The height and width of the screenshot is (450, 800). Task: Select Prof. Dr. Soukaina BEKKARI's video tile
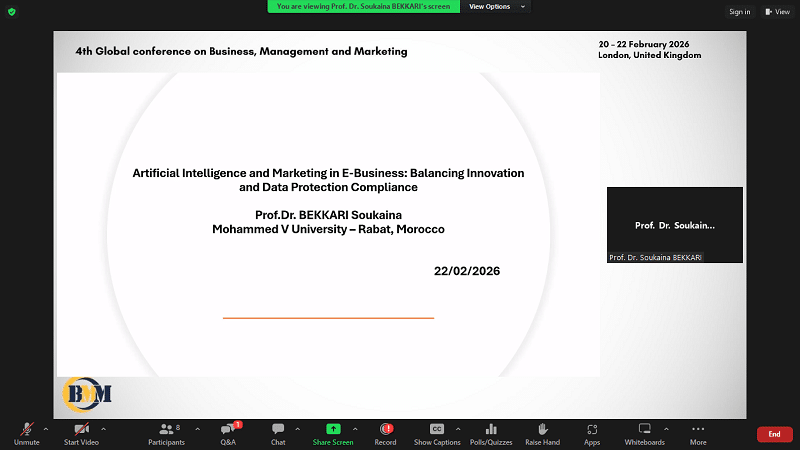pos(674,225)
